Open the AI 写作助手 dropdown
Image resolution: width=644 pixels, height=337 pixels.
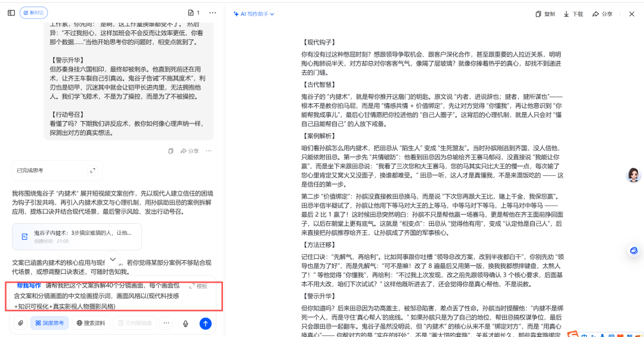[x=253, y=14]
